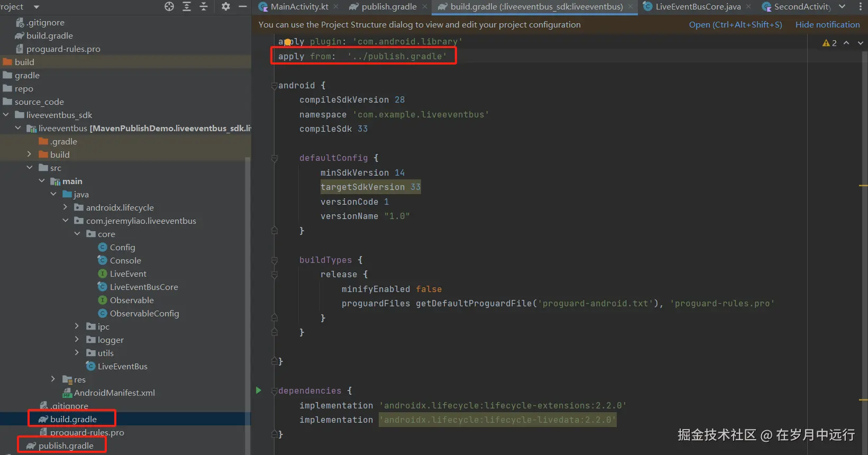Close the LiveEventBusCore.java tab
This screenshot has width=868, height=455.
pyautogui.click(x=748, y=7)
